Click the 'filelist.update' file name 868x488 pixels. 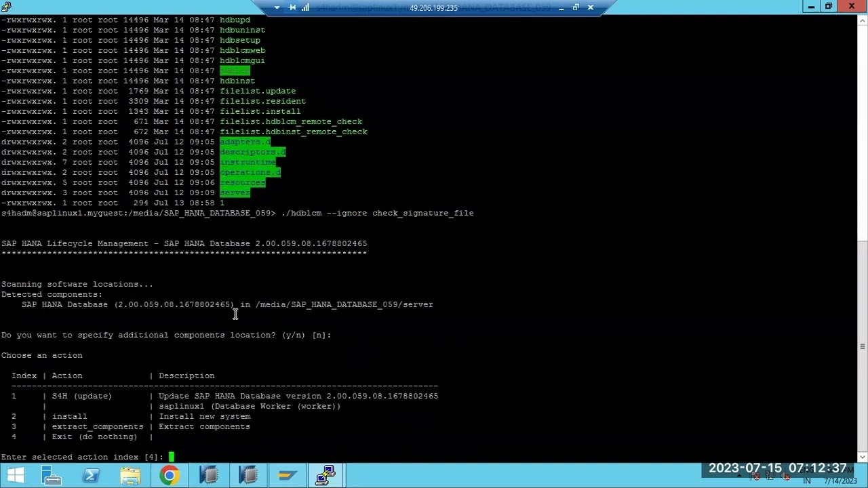(x=258, y=91)
